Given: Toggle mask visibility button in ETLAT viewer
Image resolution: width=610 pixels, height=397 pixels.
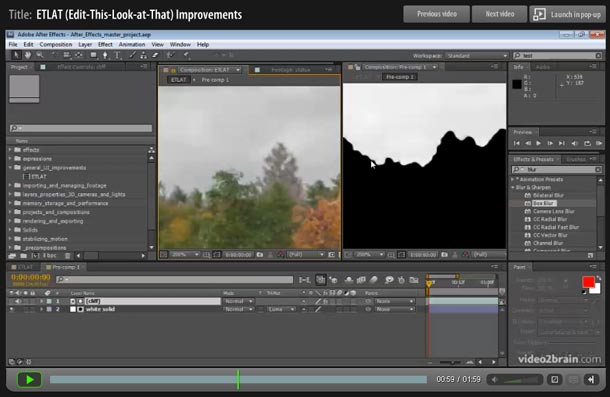Looking at the screenshot, I should tap(217, 255).
